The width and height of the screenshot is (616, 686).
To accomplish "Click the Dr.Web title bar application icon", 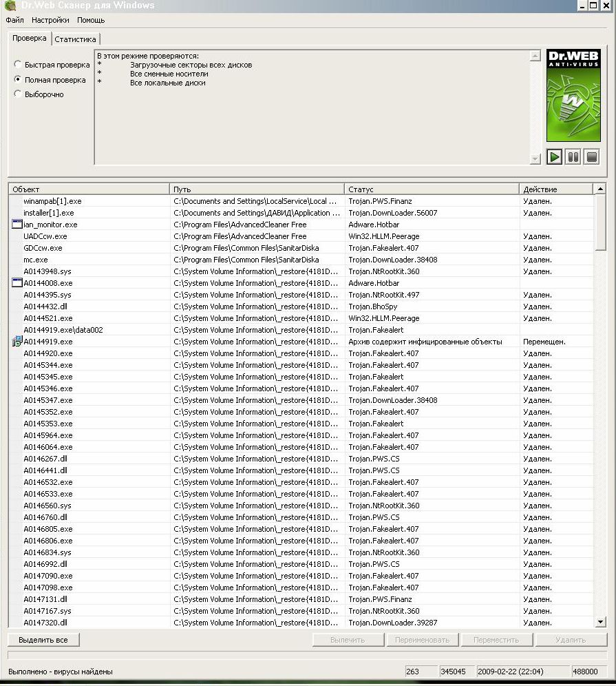I will [x=10, y=6].
